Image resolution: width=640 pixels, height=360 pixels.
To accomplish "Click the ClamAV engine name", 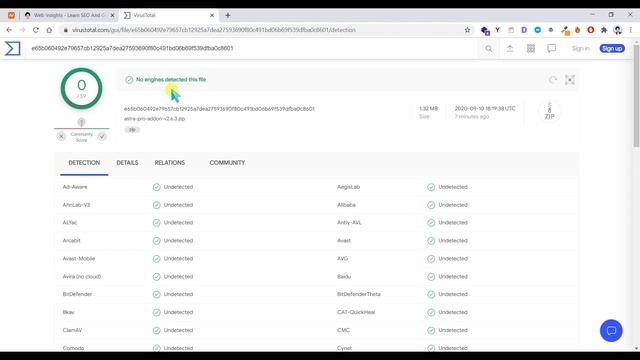I will pyautogui.click(x=72, y=330).
